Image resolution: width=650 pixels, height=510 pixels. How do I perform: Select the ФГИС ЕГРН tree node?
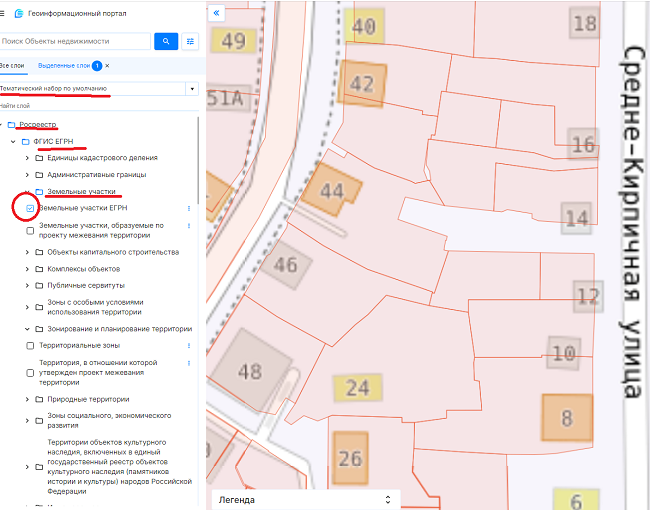[x=53, y=142]
